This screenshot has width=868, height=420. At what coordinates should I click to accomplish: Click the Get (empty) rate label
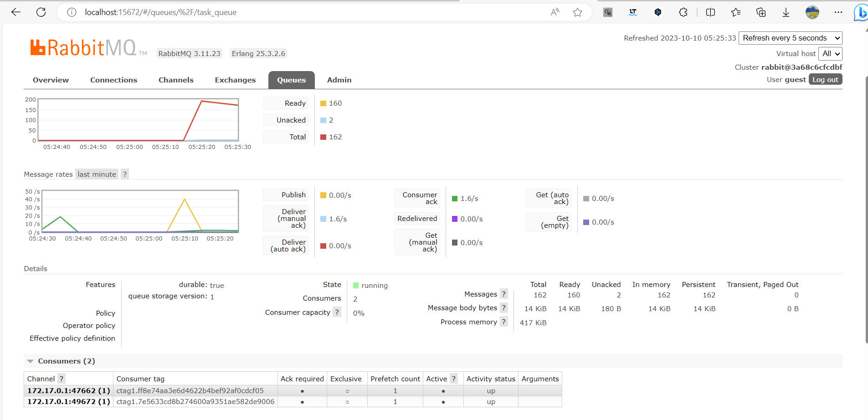[549, 221]
